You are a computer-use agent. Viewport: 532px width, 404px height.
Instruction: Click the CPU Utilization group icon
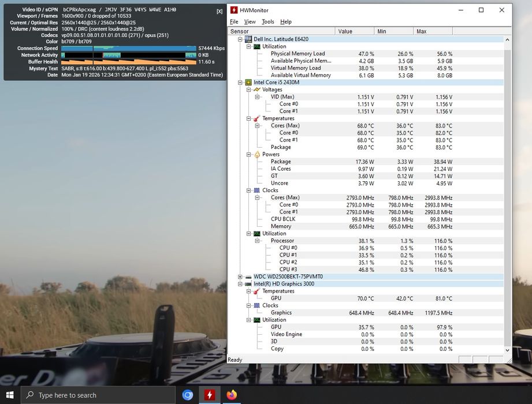(x=257, y=234)
